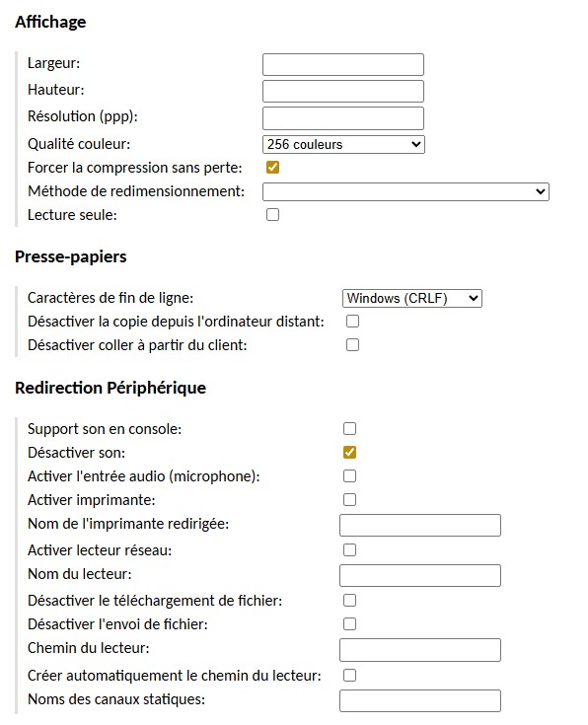Open the Qualité couleur dropdown
Viewport: 588px width, 725px height.
pos(343,144)
